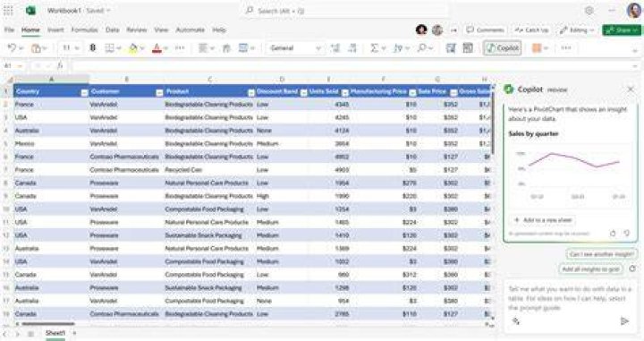This screenshot has width=644, height=341.
Task: Click the AutoSum sigma icon
Action: pyautogui.click(x=374, y=48)
